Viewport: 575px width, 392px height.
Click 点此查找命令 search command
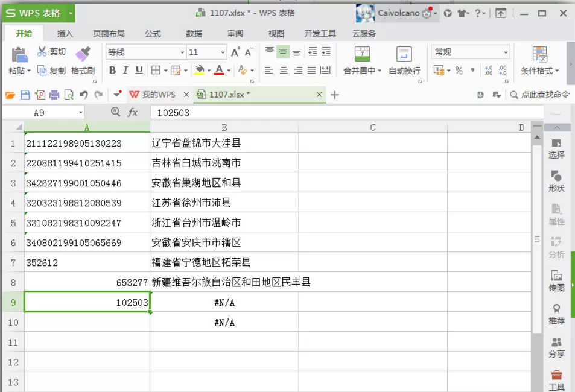coord(540,95)
